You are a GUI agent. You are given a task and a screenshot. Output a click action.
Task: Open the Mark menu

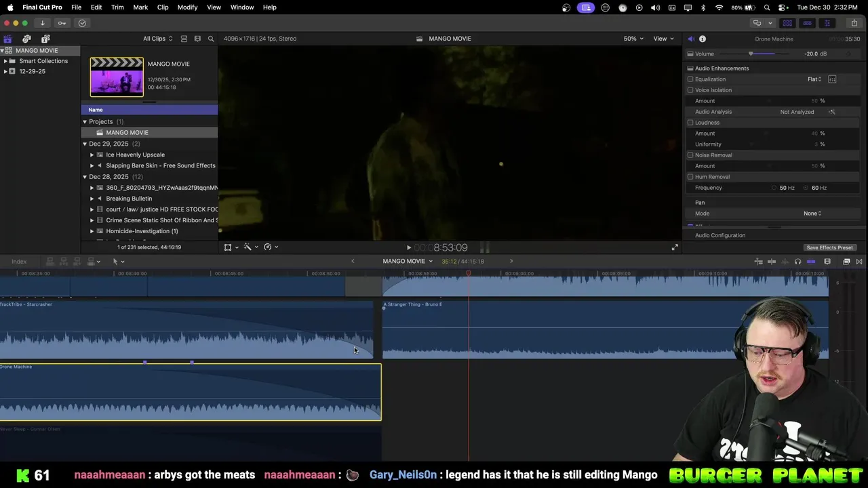(140, 7)
